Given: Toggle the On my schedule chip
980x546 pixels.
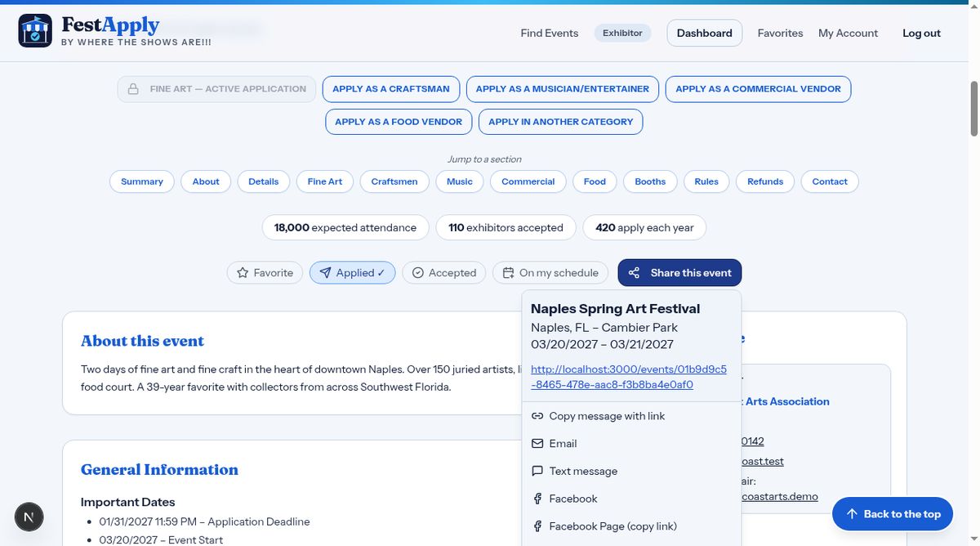Looking at the screenshot, I should point(550,273).
